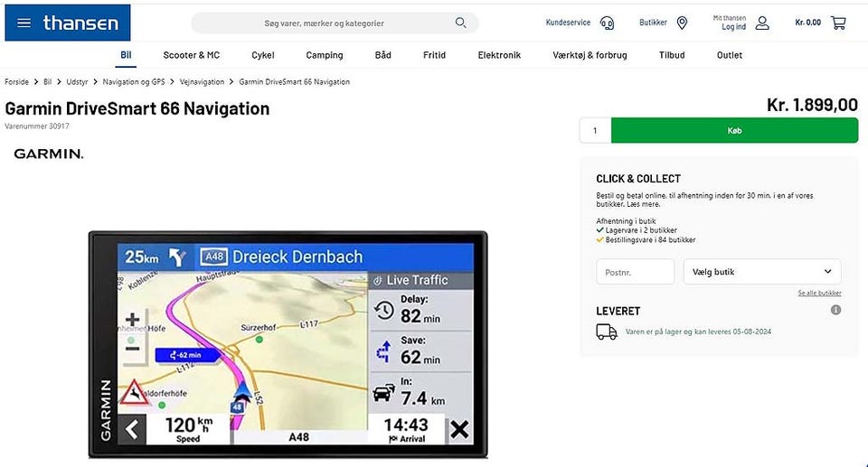This screenshot has height=467, width=868.
Task: Click the Kr. 0.00 cart total
Action: pyautogui.click(x=807, y=23)
